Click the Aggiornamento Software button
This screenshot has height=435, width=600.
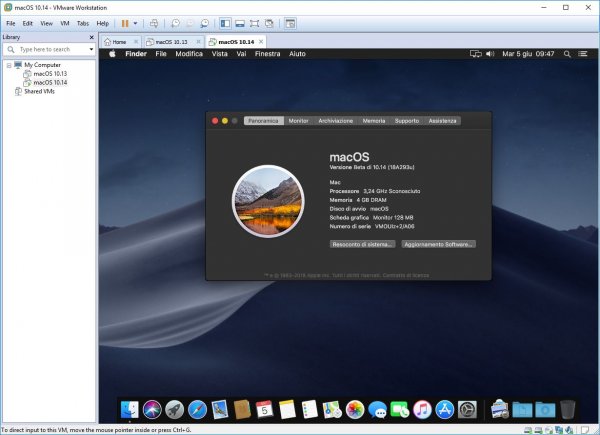tap(438, 243)
